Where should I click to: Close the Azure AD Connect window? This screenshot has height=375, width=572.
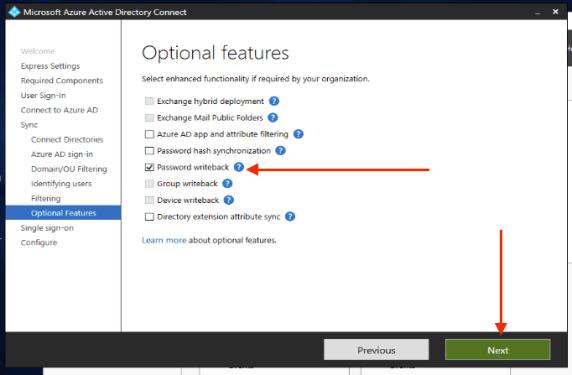coord(555,12)
